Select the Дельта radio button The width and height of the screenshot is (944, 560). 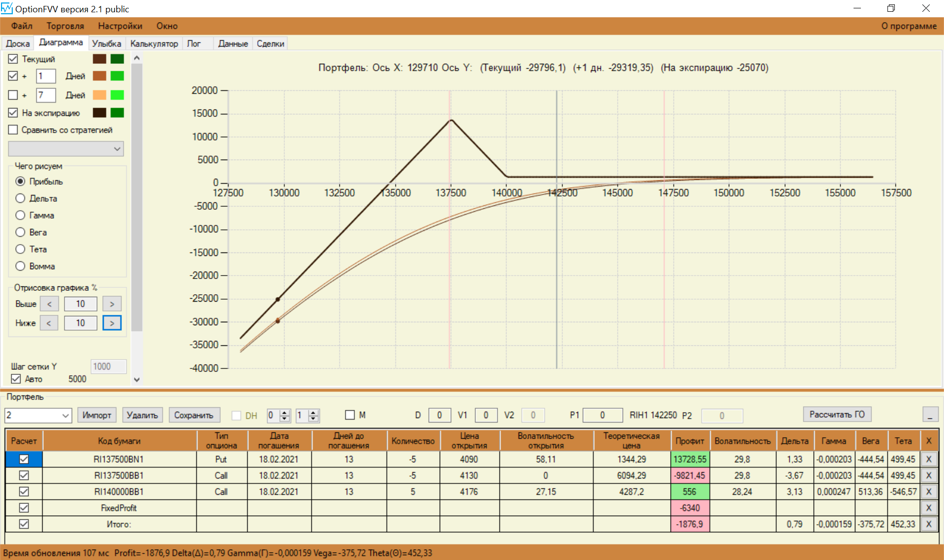[20, 198]
